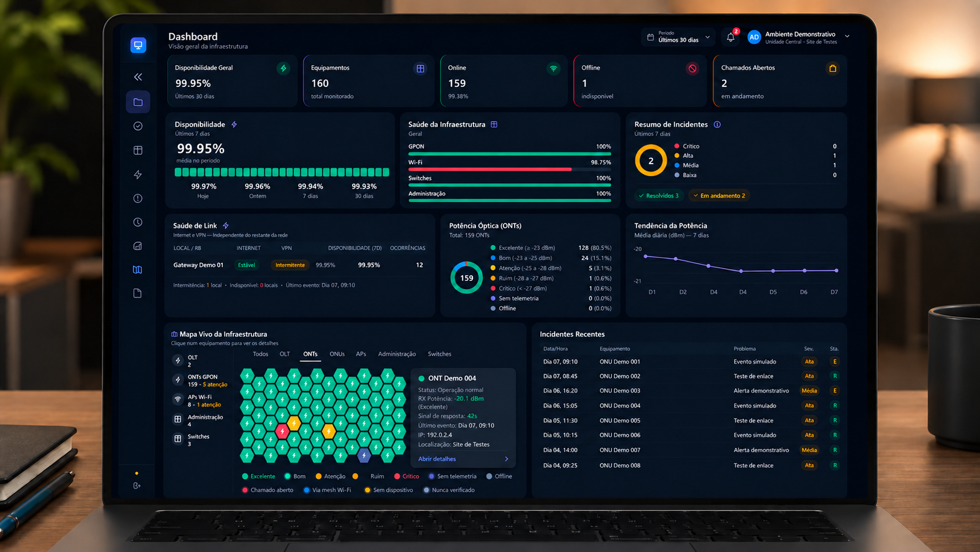Click the AD user avatar
The height and width of the screenshot is (552, 980).
tap(754, 38)
